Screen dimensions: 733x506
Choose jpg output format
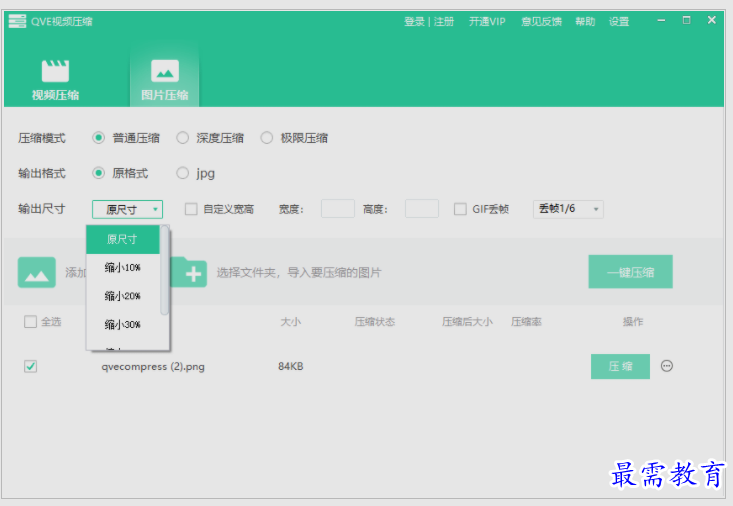183,173
